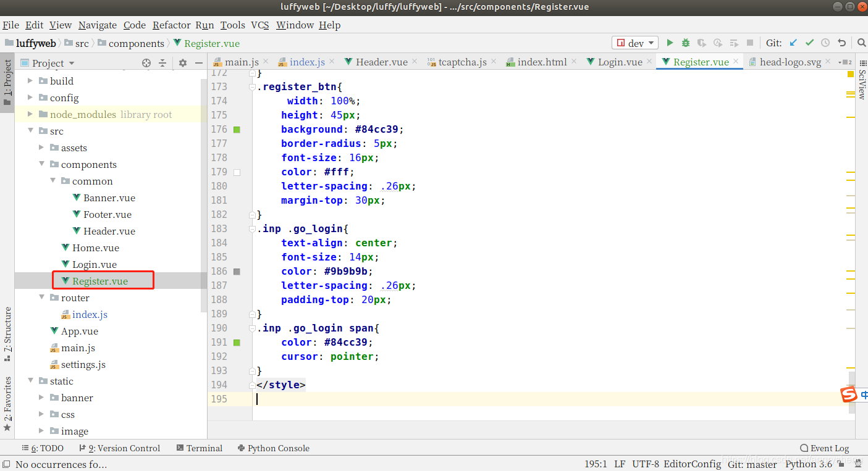Show hidden tabs list dropdown
The image size is (868, 471).
[845, 62]
